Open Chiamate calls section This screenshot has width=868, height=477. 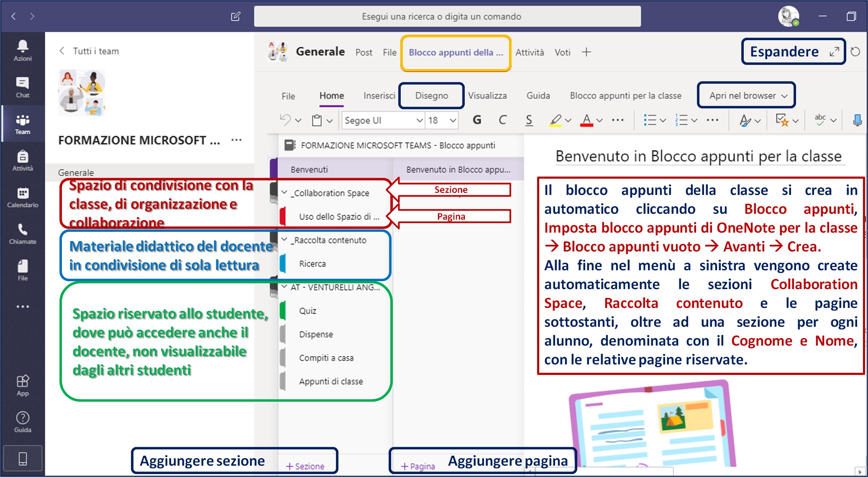point(23,233)
